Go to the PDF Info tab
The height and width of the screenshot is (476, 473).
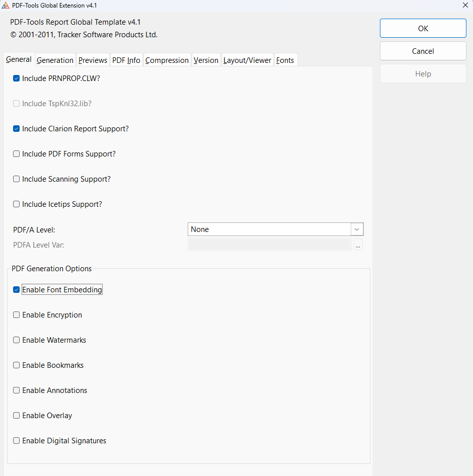coord(126,60)
